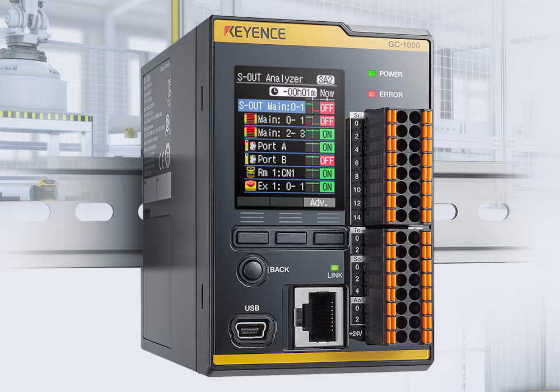Push the left function key under the screen

coord(253,238)
